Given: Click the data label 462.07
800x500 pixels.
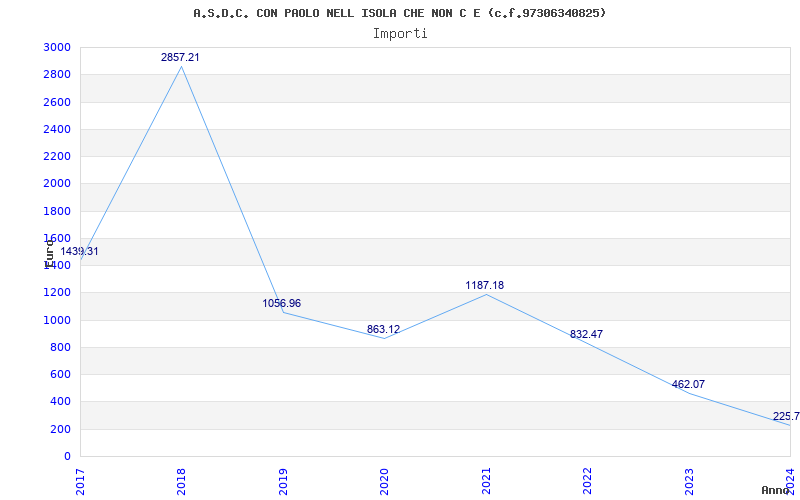Looking at the screenshot, I should pos(688,384).
